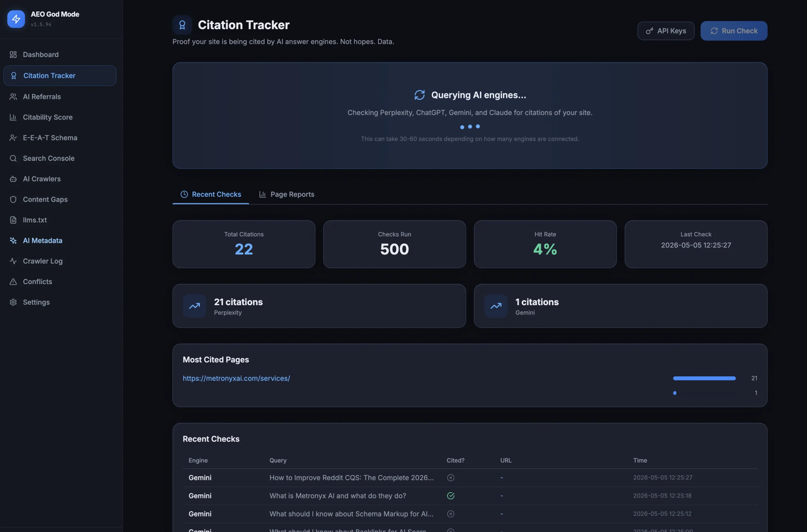This screenshot has width=807, height=532.
Task: Click timestamp 2026-05-05 12:25:12 in Recent Checks
Action: coord(662,514)
